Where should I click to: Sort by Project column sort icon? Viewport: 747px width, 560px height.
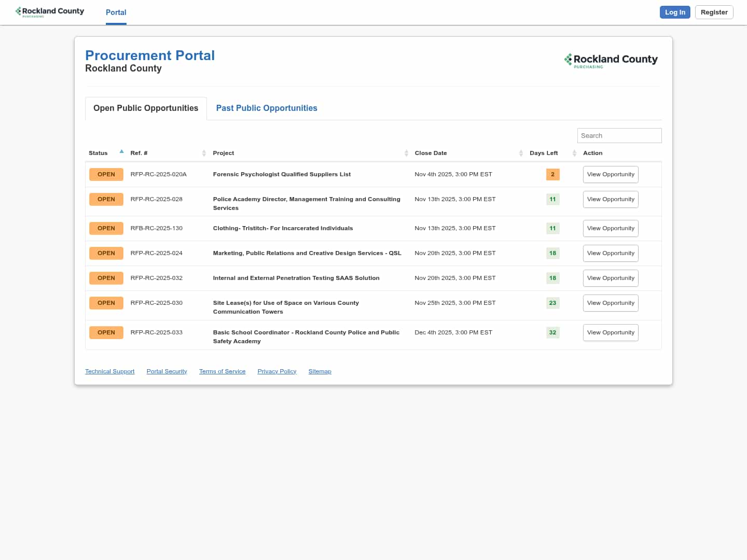406,153
